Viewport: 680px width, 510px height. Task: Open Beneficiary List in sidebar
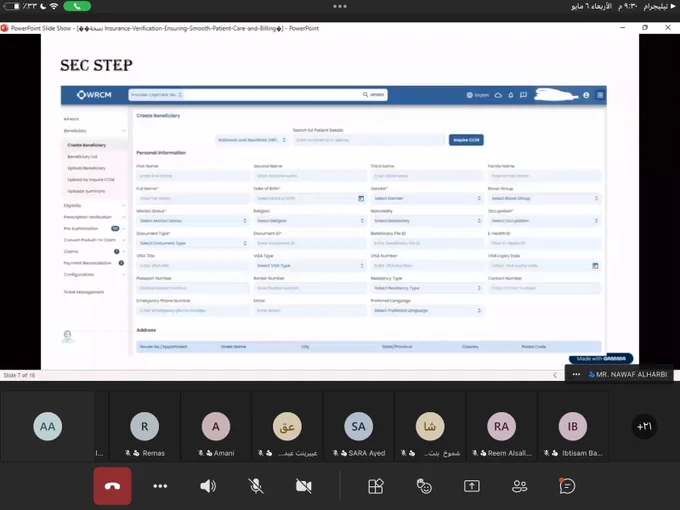tap(82, 157)
